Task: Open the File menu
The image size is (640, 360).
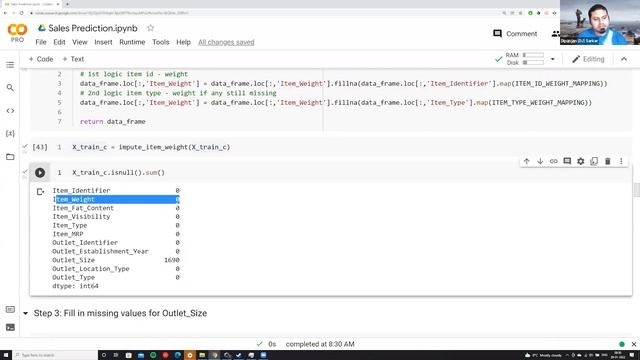Action: (x=41, y=42)
